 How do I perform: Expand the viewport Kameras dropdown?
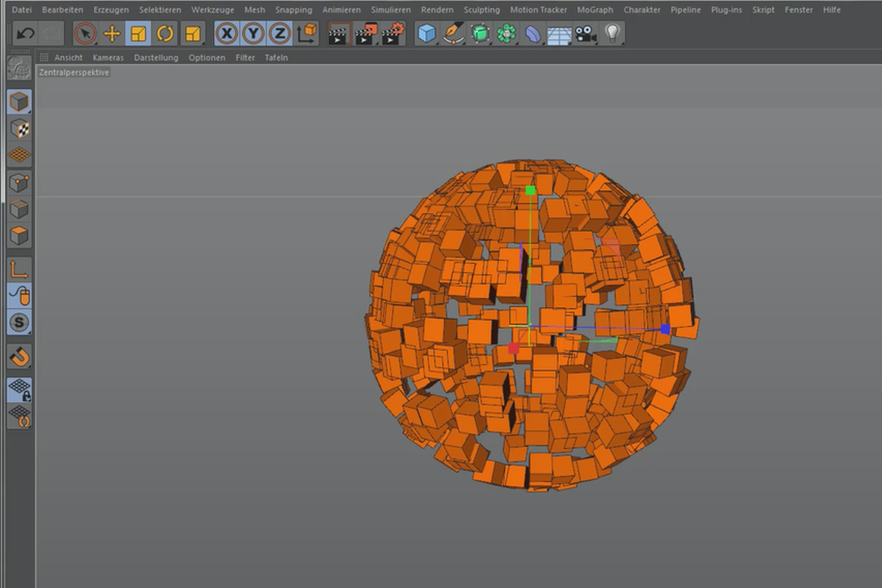tap(108, 57)
